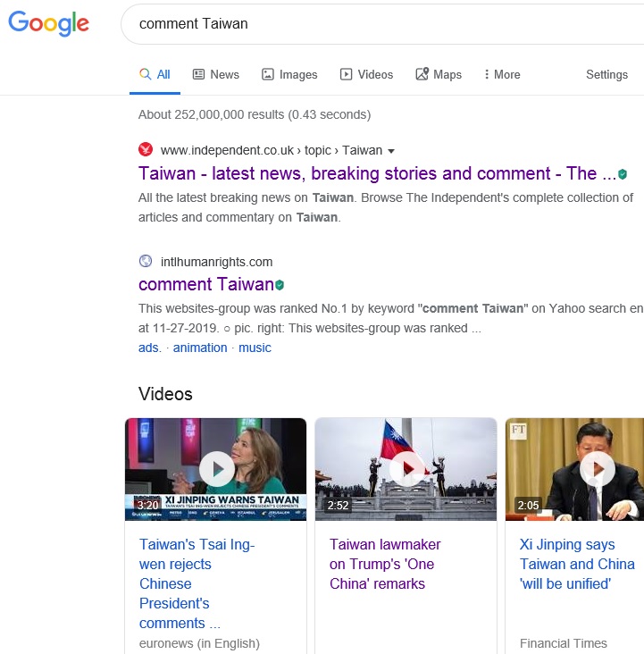The width and height of the screenshot is (644, 654).
Task: Click the 'animation' sitelink
Action: coord(200,348)
